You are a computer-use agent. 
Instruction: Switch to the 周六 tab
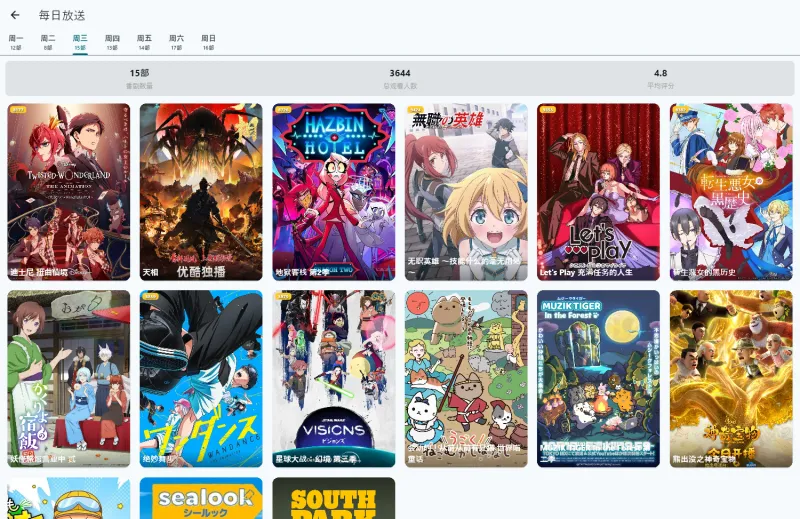point(177,42)
